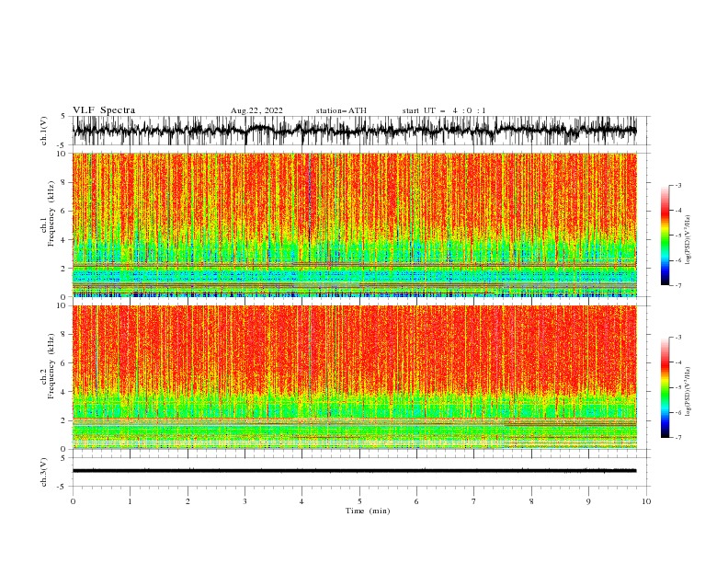Screen dimensions: 728x563
Task: Click ch.1 colorbar value '-3'
Action: click(x=677, y=185)
